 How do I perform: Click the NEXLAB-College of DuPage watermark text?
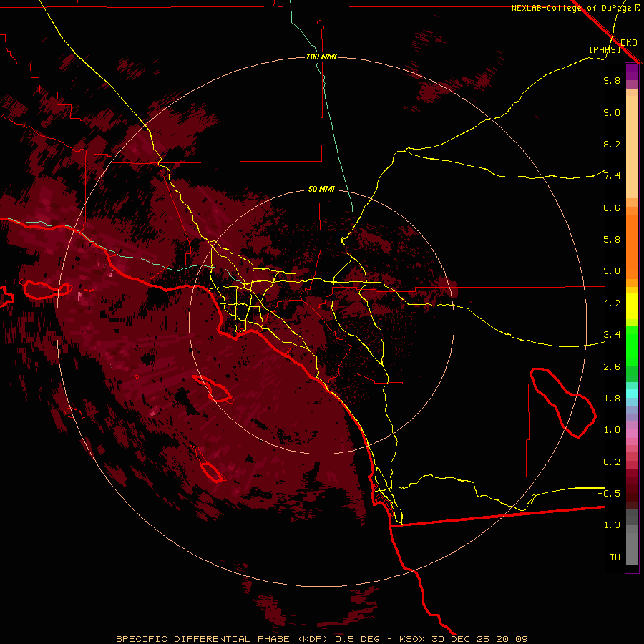click(x=572, y=8)
